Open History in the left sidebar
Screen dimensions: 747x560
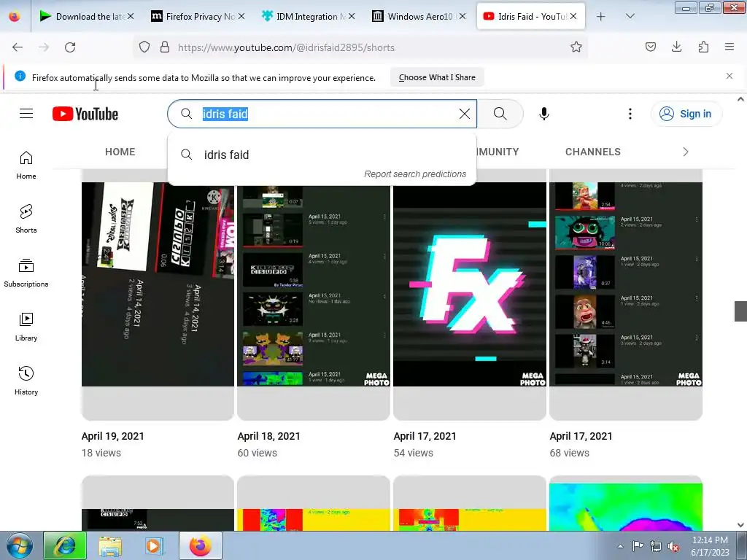[26, 381]
